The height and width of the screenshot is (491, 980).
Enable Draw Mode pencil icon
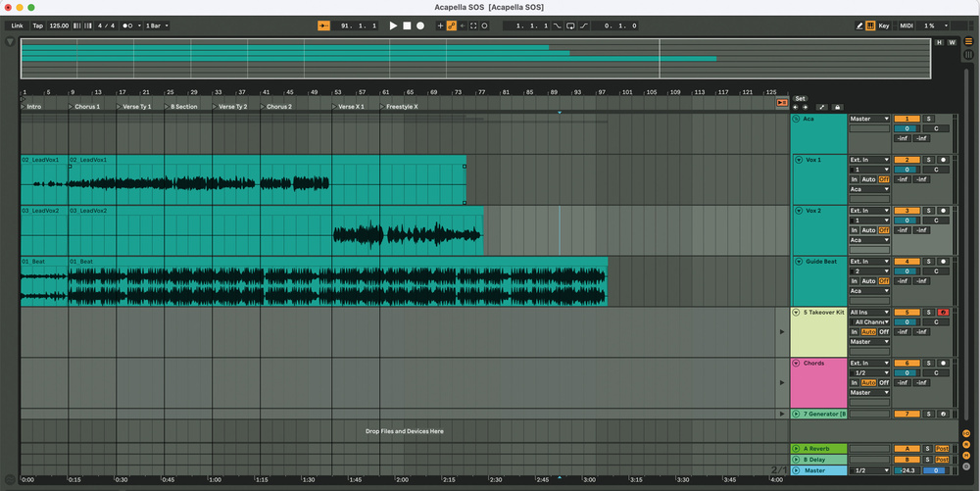tap(859, 25)
